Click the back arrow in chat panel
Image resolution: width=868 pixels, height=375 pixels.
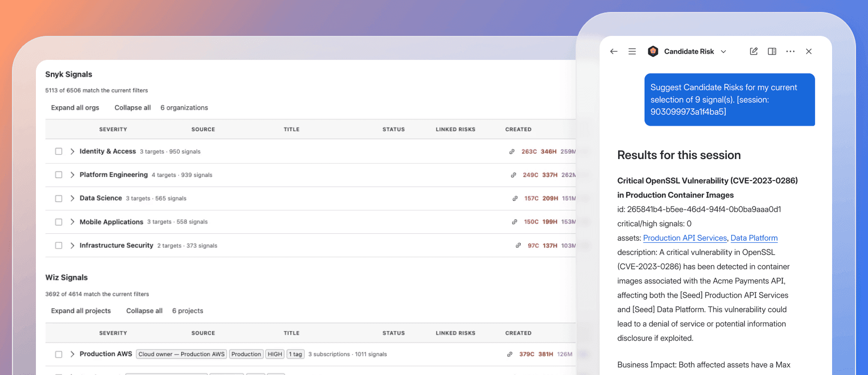pyautogui.click(x=614, y=51)
